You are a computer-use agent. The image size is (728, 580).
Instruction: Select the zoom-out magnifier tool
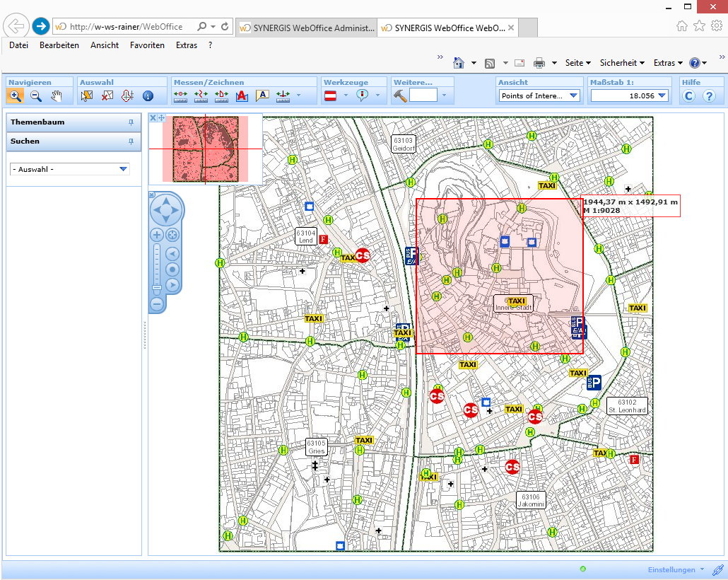point(36,96)
